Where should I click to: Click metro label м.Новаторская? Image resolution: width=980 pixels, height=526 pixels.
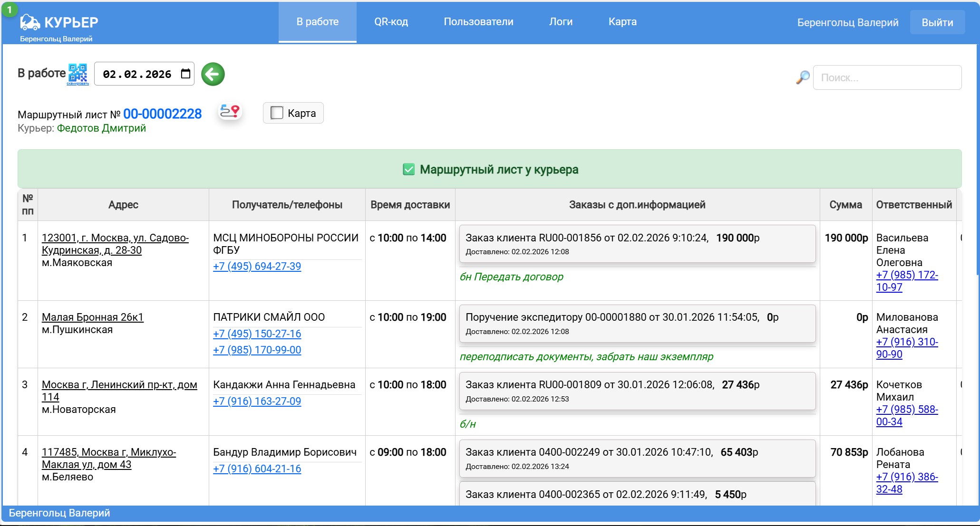tap(78, 409)
